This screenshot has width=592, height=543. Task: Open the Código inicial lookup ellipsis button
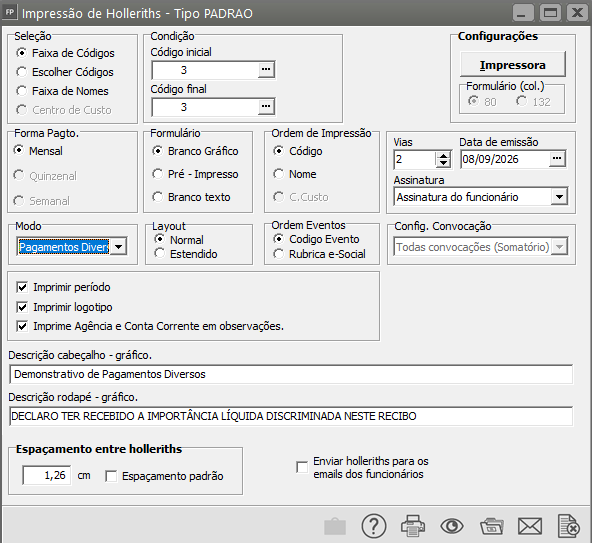(x=266, y=70)
